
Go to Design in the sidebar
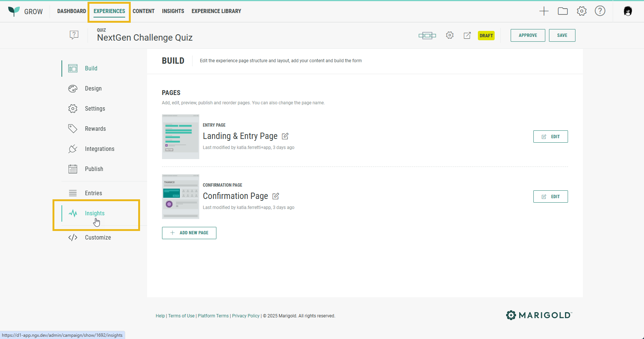tap(93, 89)
